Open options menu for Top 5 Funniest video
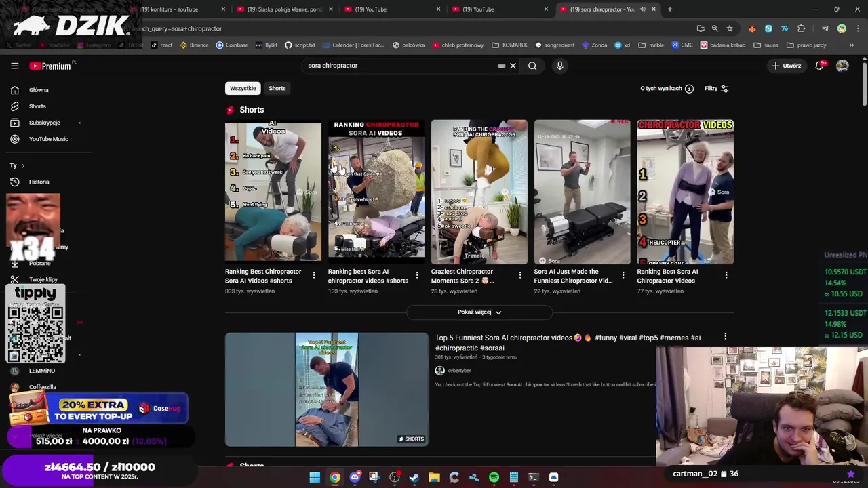868x488 pixels. click(725, 337)
